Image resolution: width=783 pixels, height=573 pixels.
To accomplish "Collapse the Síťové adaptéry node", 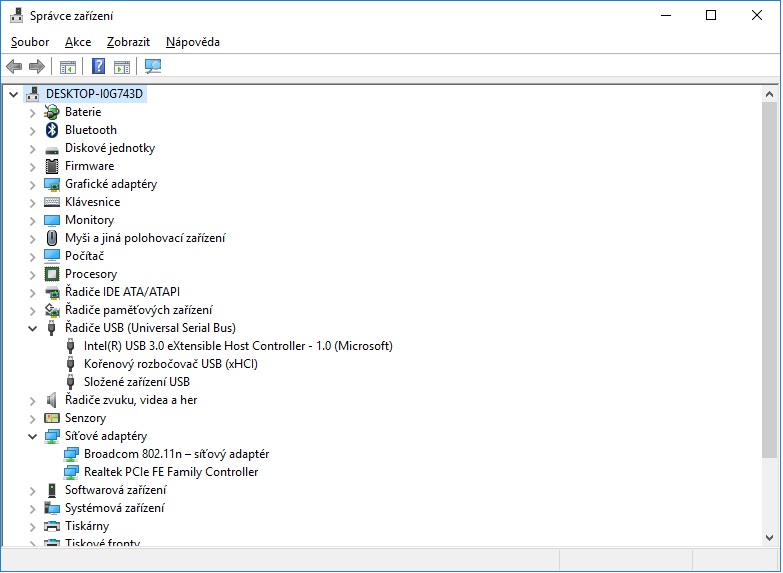I will [x=32, y=436].
